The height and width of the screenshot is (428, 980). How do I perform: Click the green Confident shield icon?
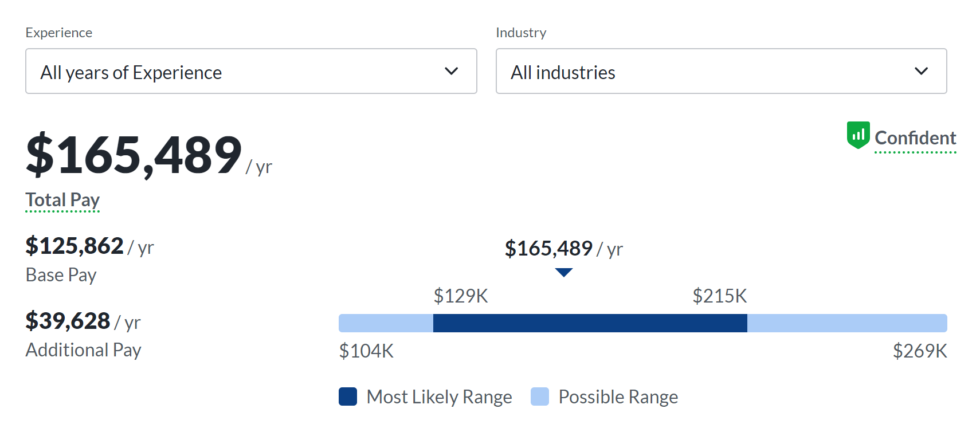pos(858,135)
